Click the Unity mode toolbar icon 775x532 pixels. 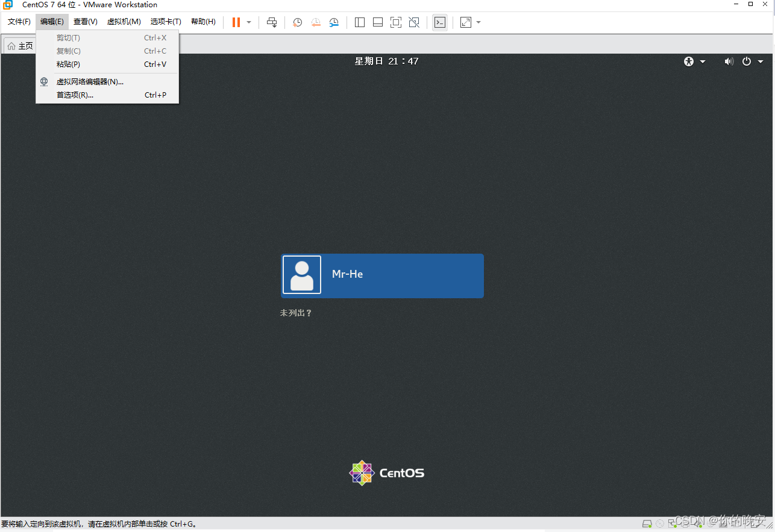414,22
